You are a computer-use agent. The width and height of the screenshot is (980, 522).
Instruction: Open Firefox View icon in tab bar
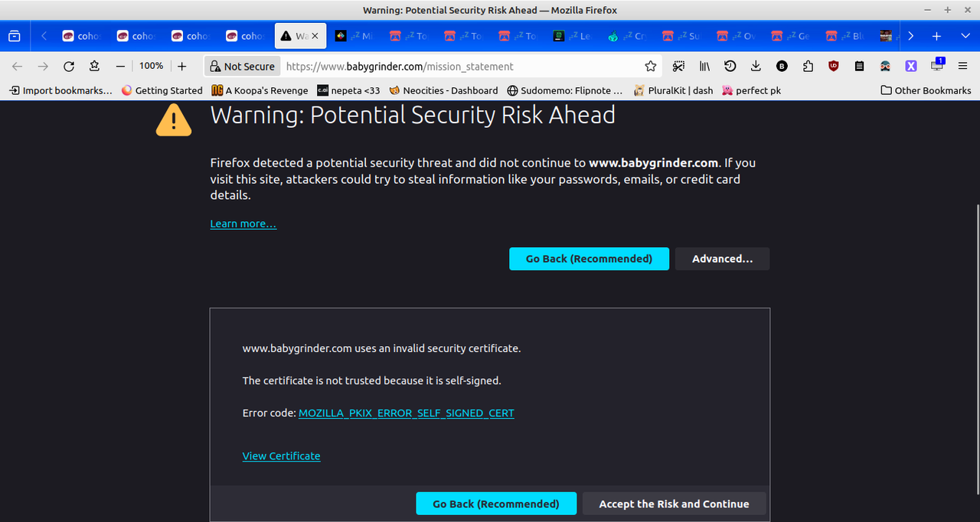(15, 36)
